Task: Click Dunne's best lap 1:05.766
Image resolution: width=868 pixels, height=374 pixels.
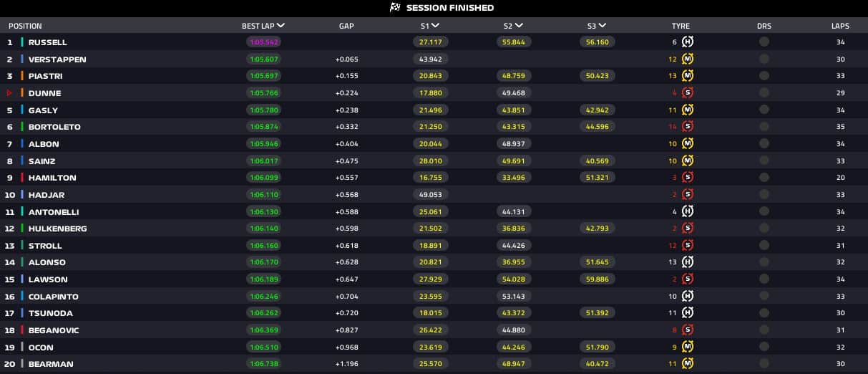Action: tap(263, 93)
